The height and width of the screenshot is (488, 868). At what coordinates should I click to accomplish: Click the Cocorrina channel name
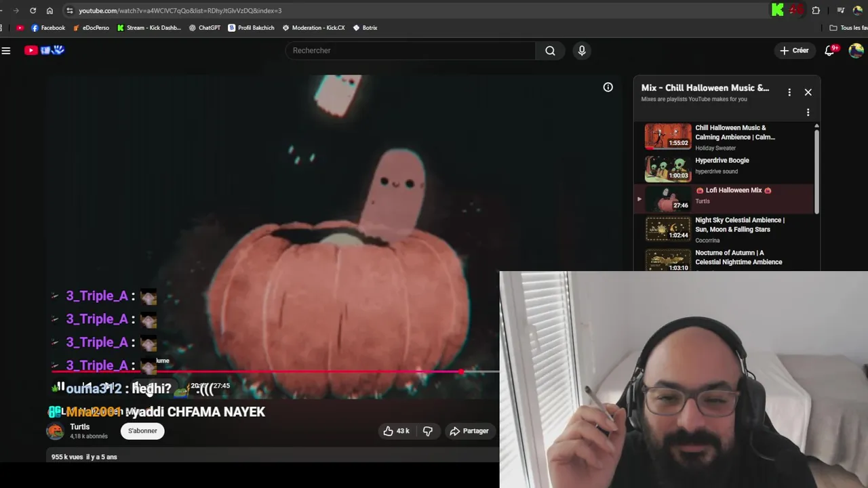point(707,241)
